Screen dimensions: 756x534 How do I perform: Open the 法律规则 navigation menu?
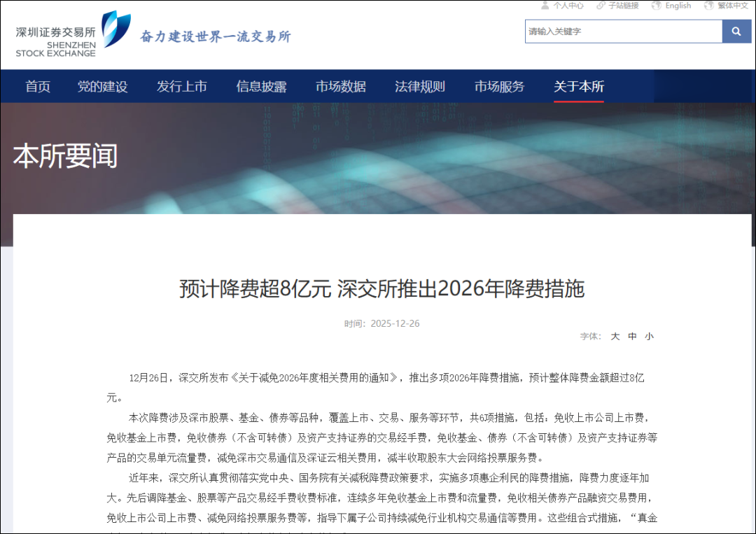(419, 85)
